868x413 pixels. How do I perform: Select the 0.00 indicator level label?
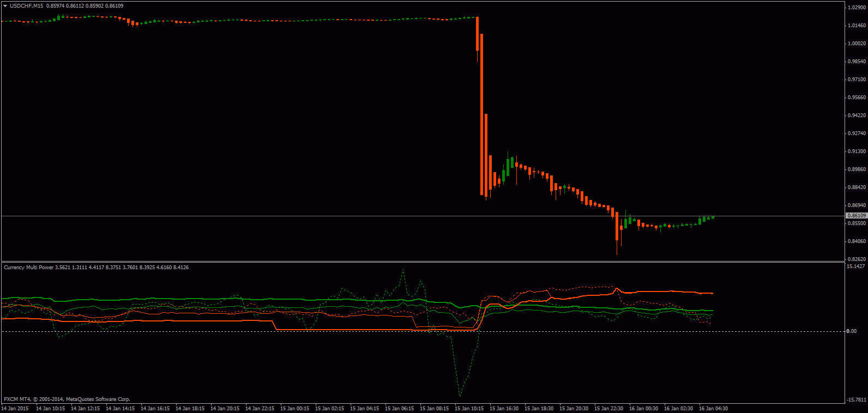click(851, 331)
